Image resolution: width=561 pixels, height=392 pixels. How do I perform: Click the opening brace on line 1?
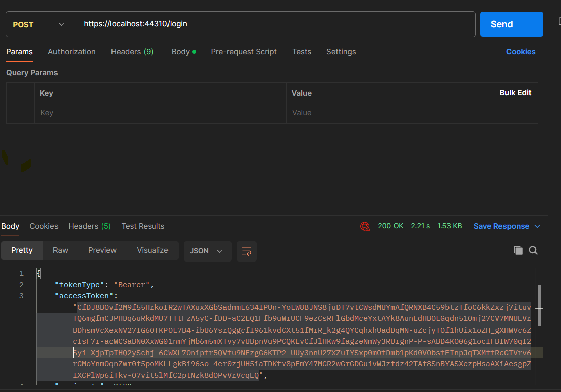point(39,274)
